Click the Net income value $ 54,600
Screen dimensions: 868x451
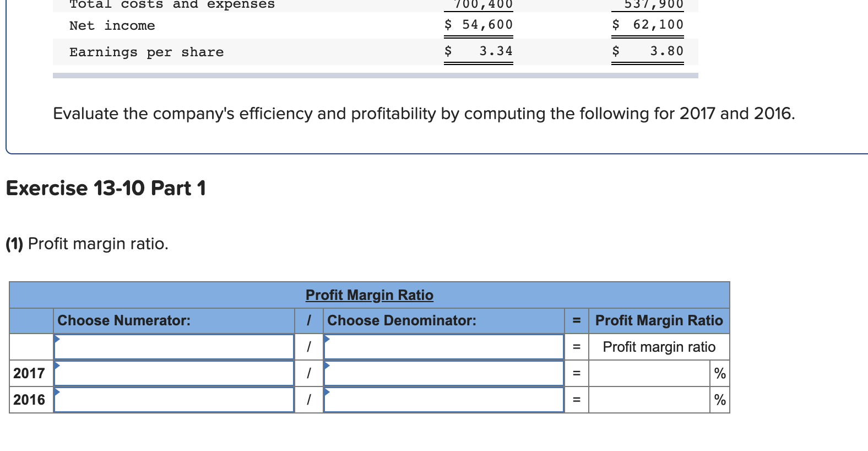479,25
